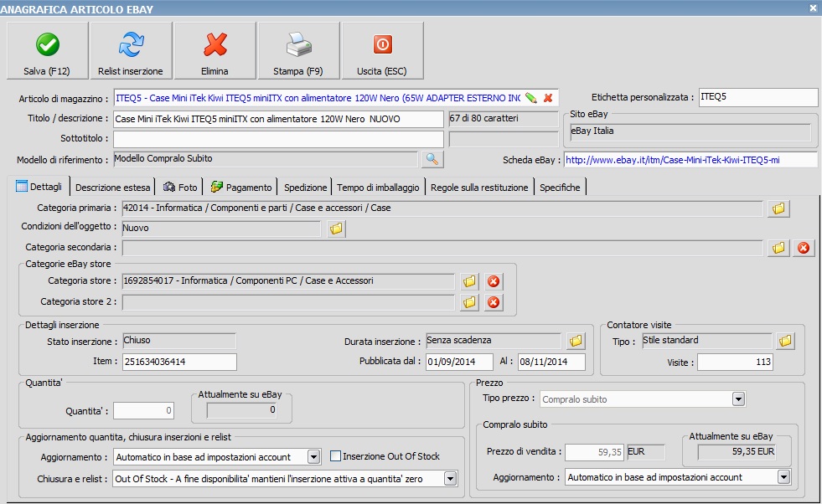Expand the quantity Aggiornamento dropdown
This screenshot has height=504, width=822.
pos(313,457)
